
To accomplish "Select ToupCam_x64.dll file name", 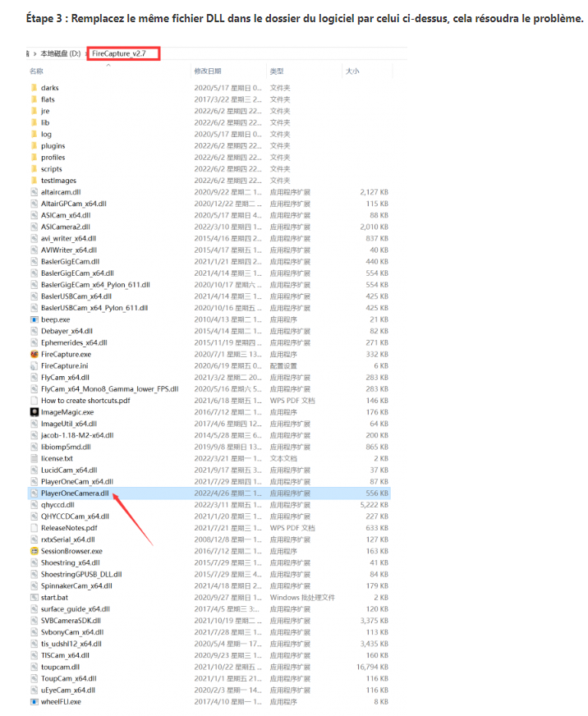I will [68, 678].
